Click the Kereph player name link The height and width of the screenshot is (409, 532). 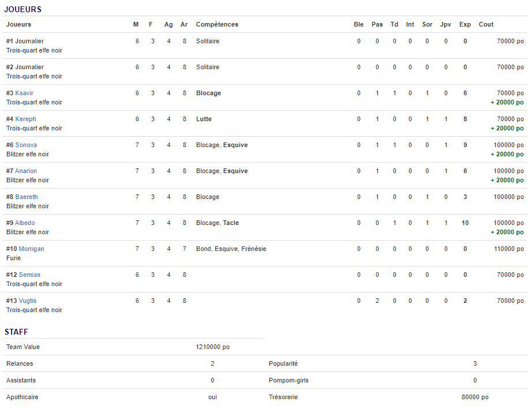pyautogui.click(x=25, y=119)
